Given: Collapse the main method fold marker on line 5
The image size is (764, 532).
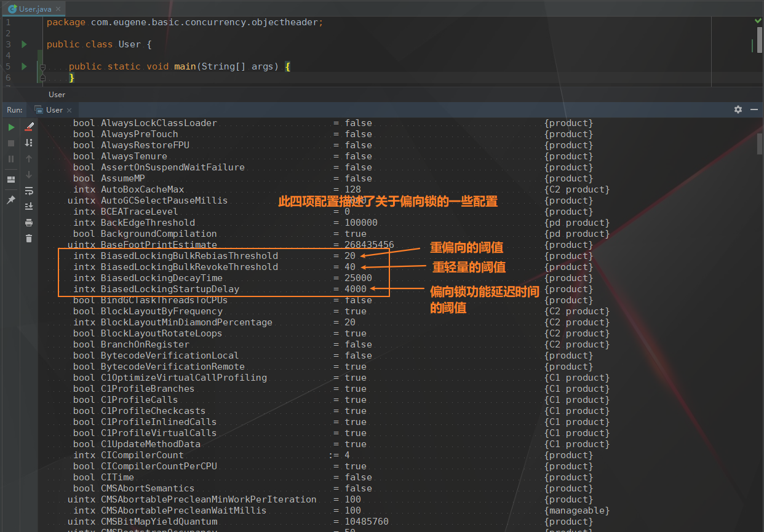Looking at the screenshot, I should point(42,66).
